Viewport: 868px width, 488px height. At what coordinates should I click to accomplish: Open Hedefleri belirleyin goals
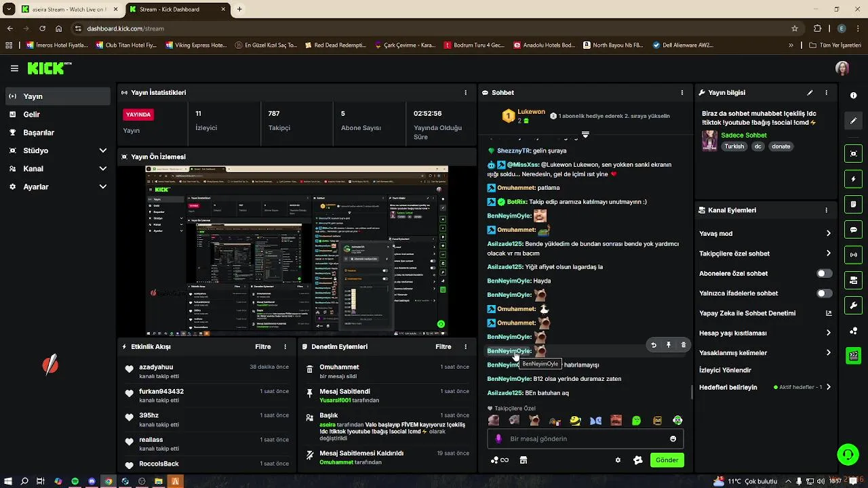click(765, 387)
